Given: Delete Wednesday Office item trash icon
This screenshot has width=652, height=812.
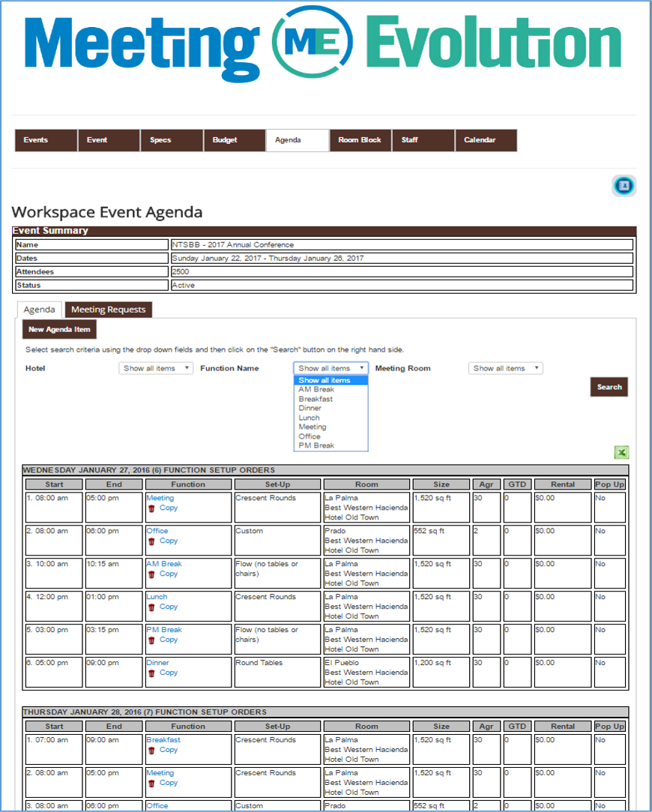Looking at the screenshot, I should [x=151, y=541].
